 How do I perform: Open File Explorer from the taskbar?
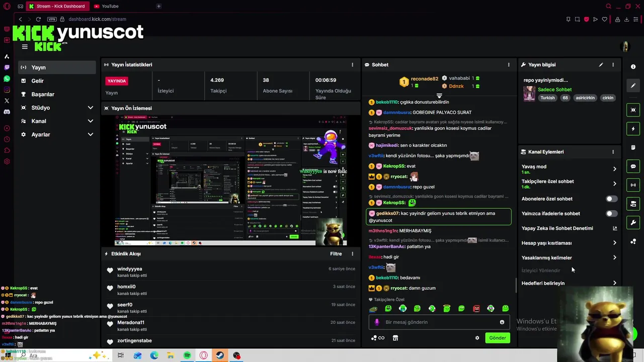(171, 355)
